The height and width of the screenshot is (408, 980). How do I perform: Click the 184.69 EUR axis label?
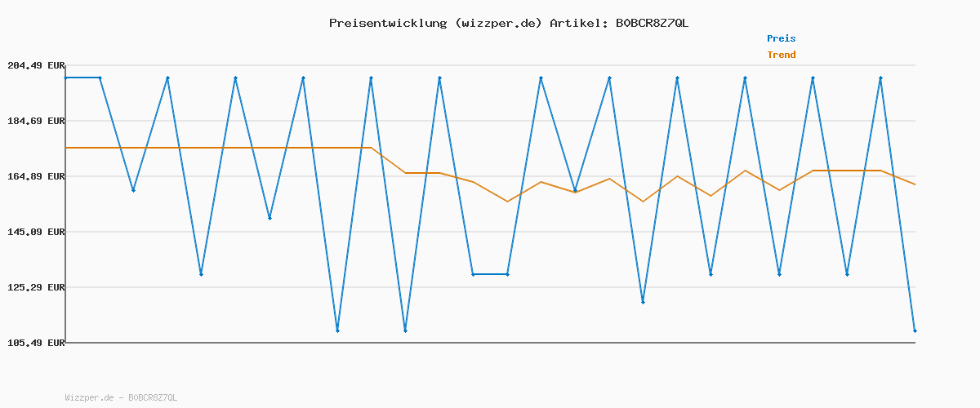pyautogui.click(x=36, y=121)
